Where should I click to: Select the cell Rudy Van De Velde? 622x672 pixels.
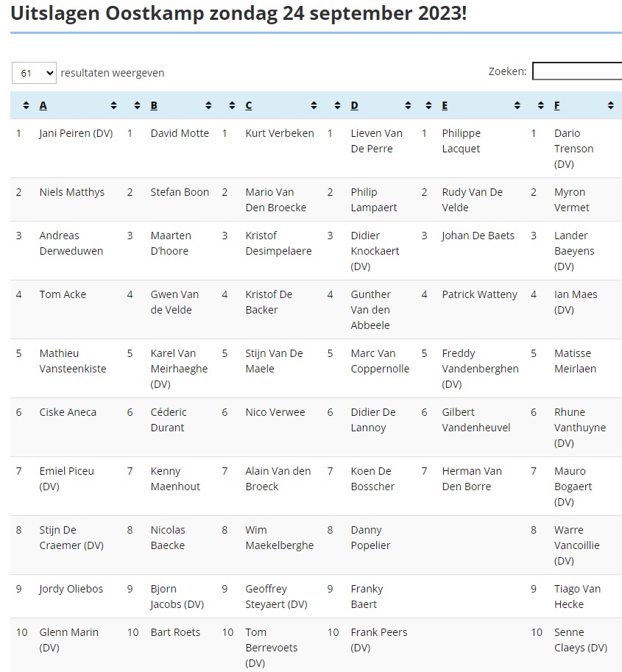tap(473, 199)
